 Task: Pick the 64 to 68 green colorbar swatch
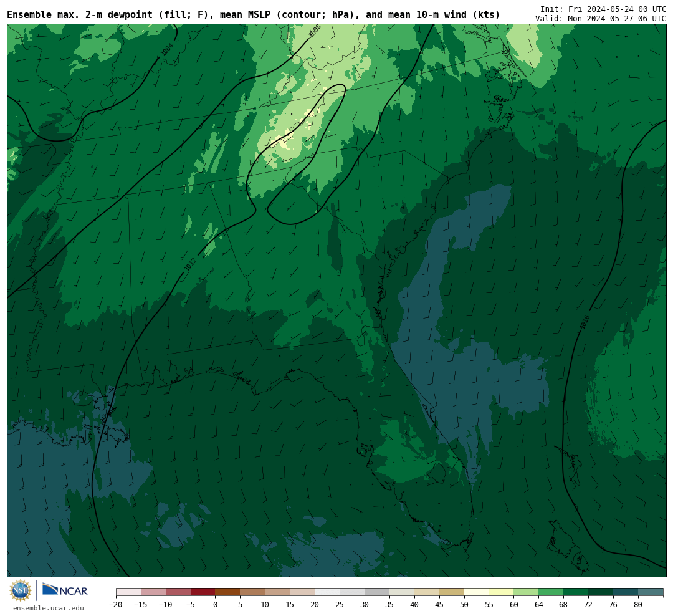click(551, 592)
